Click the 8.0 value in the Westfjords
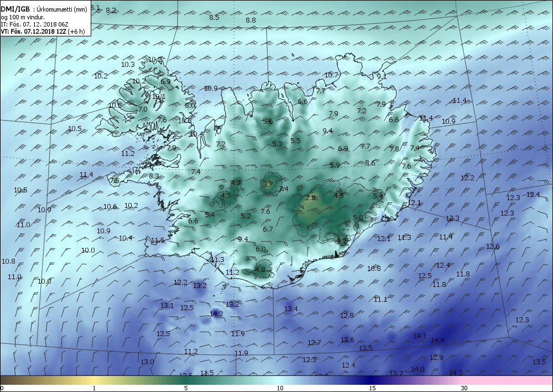The width and height of the screenshot is (553, 392). 190,105
